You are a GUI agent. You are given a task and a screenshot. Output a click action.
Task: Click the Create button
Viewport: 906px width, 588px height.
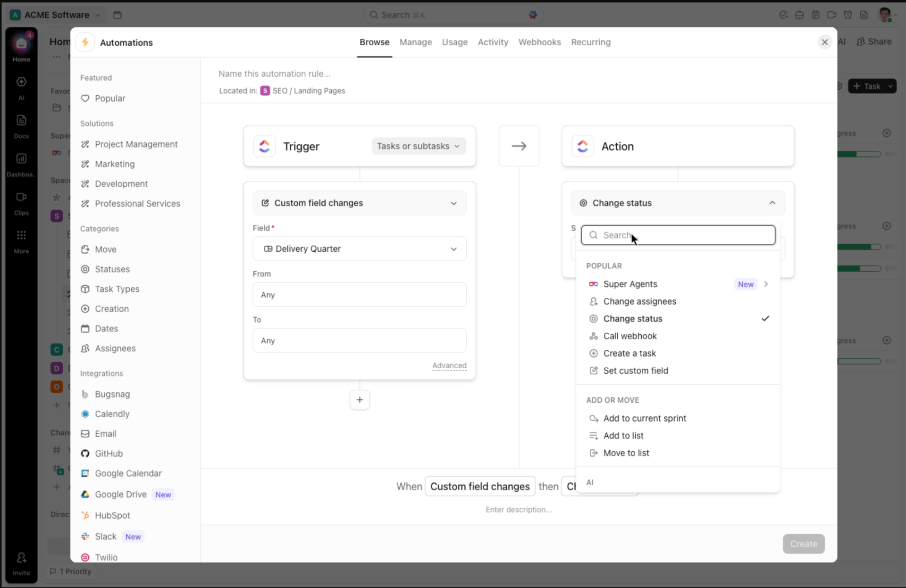(x=803, y=544)
